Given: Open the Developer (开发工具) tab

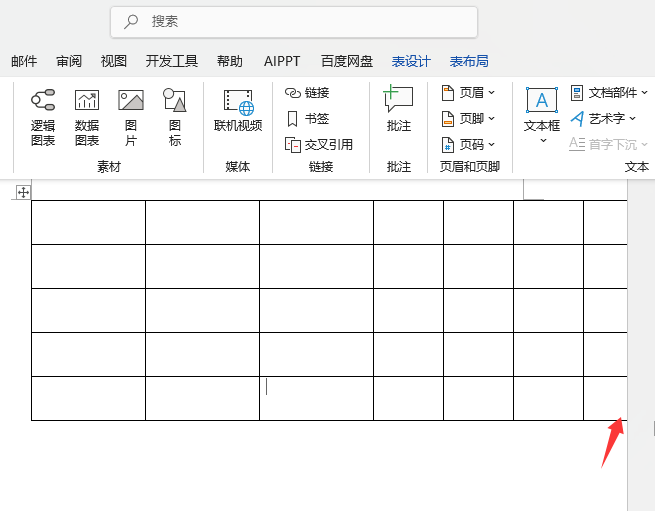Looking at the screenshot, I should pos(172,61).
